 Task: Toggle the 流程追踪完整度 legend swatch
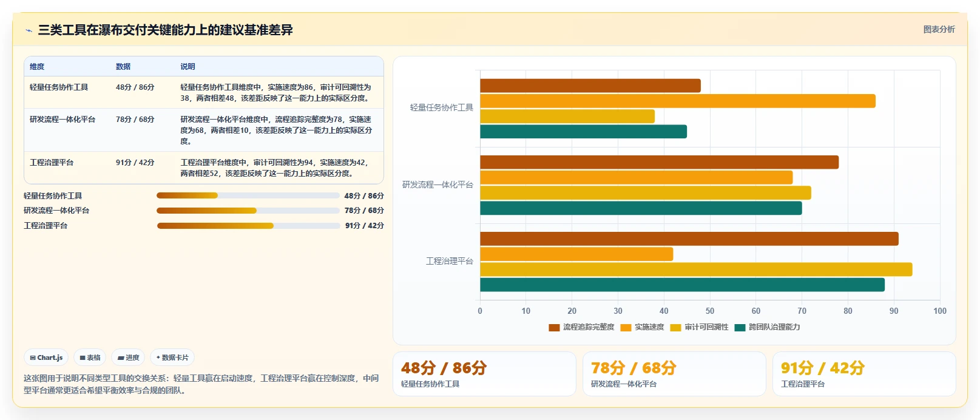point(554,327)
